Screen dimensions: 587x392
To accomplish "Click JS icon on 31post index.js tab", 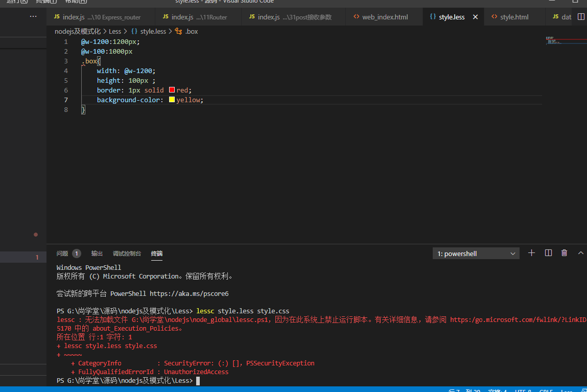I will pos(252,17).
